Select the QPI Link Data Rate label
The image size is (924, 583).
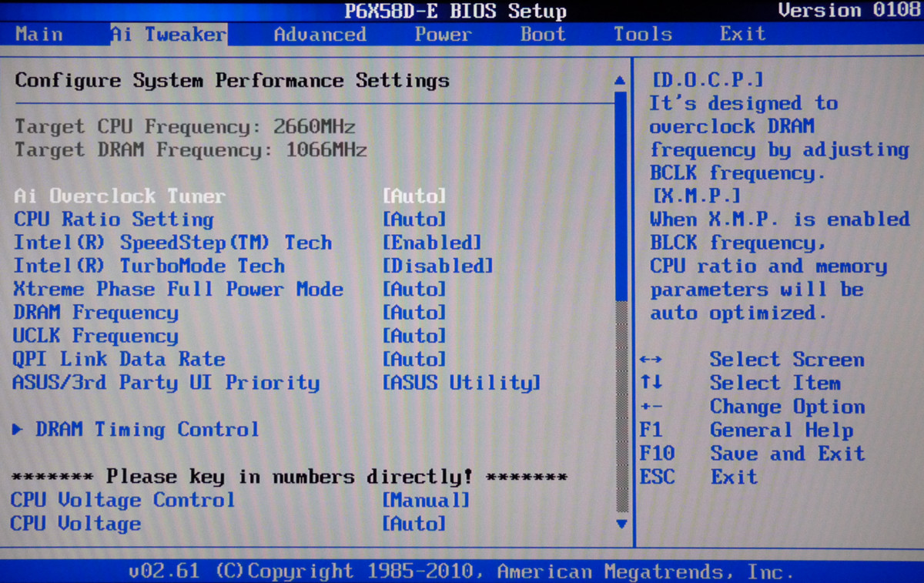(119, 359)
